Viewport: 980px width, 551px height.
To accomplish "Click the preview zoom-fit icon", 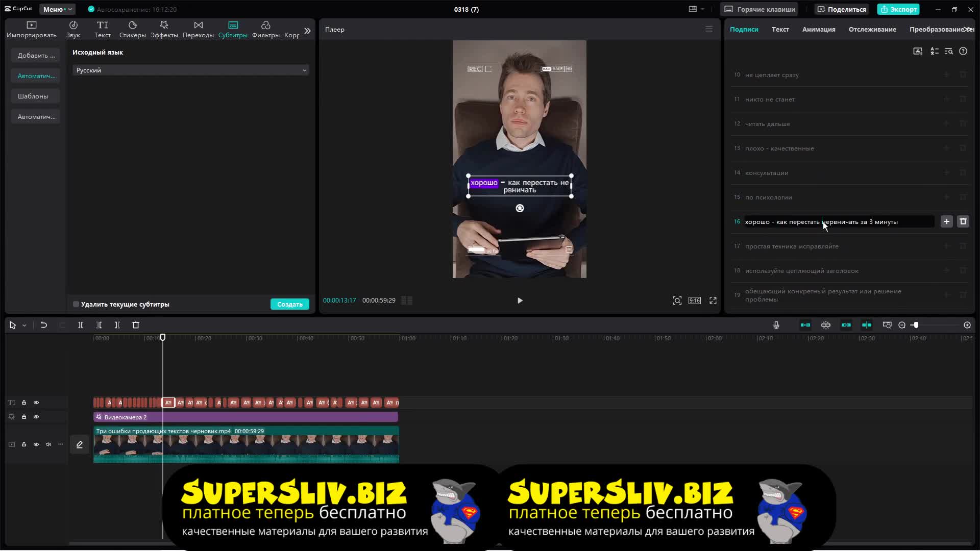I will (677, 300).
